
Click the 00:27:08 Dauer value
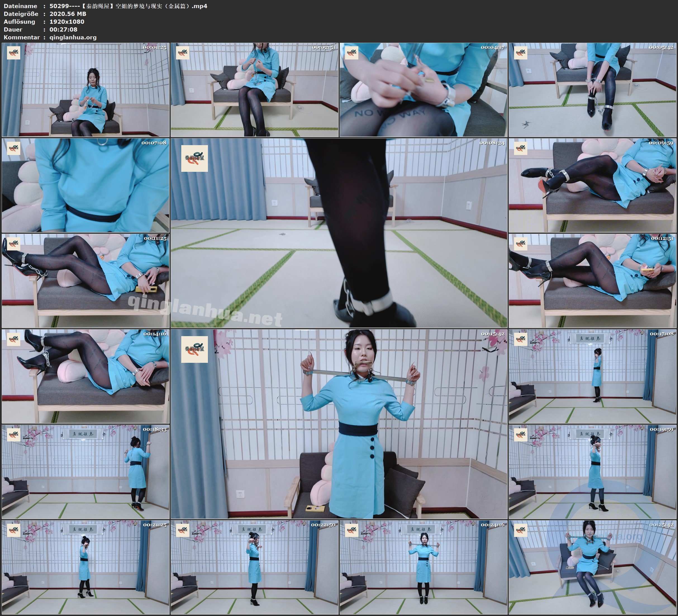click(x=63, y=30)
